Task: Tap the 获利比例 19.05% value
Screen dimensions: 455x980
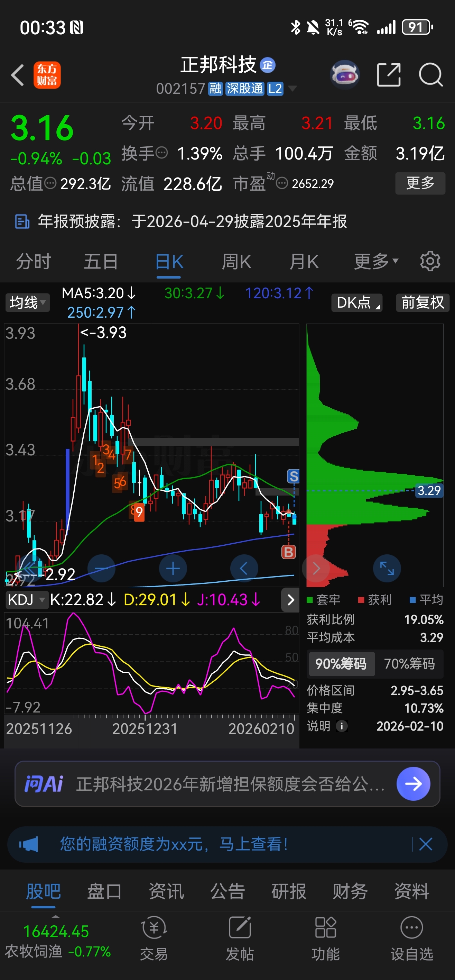Action: [x=424, y=620]
